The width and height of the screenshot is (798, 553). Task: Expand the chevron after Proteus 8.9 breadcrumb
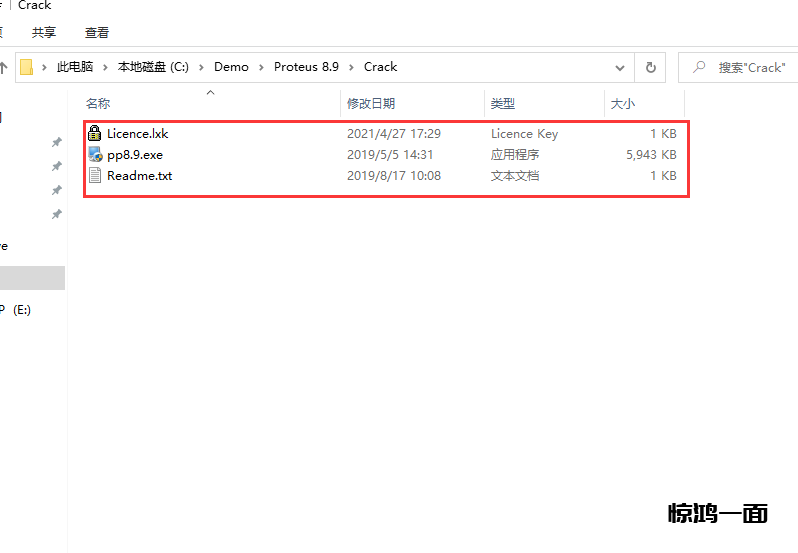pos(351,67)
